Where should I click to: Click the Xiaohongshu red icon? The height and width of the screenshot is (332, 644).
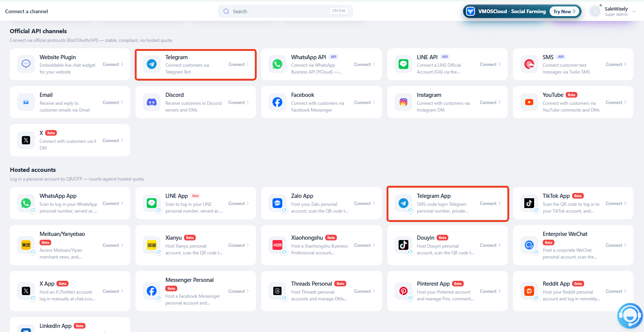(x=277, y=245)
